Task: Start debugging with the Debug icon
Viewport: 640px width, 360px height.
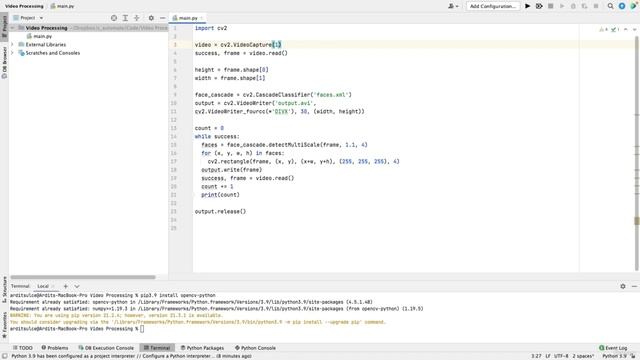Action: 539,6
